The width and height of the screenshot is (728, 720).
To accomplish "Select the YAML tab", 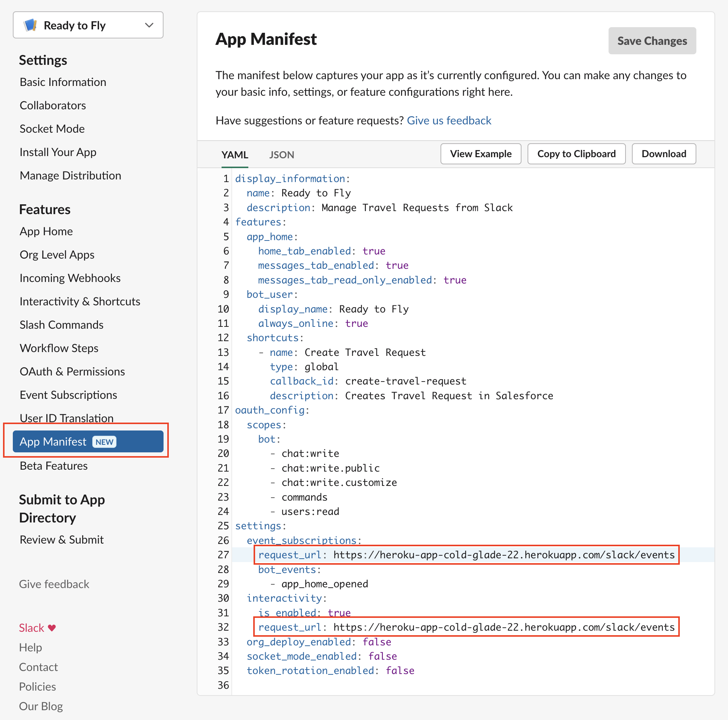I will click(x=234, y=155).
